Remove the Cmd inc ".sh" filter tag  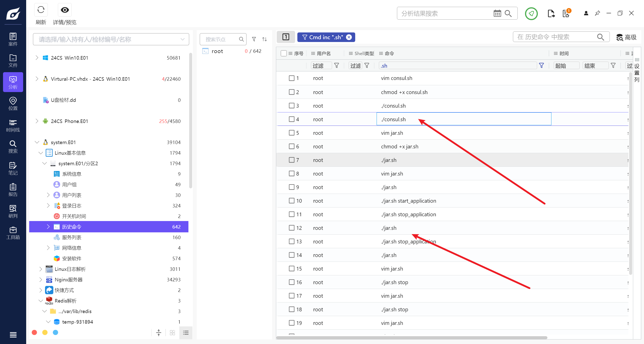[349, 37]
